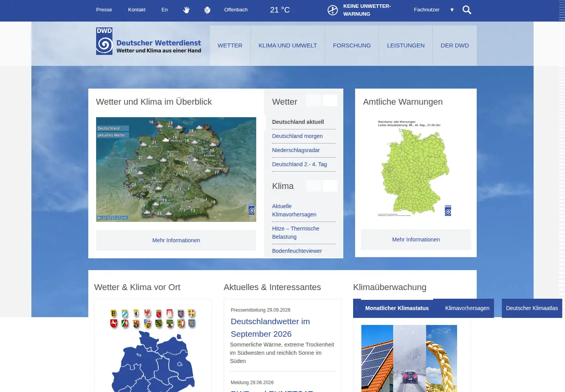
Task: Open the KEINE UNWETTER-WARNUNG notice
Action: [367, 10]
